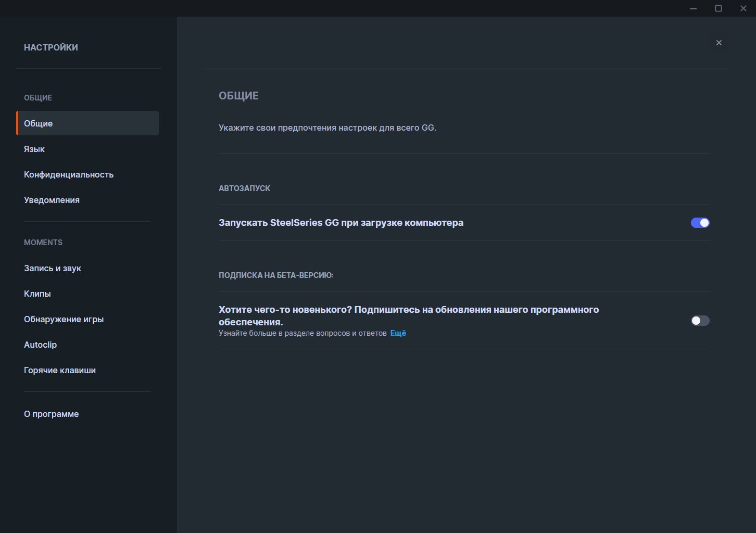The width and height of the screenshot is (756, 533).
Task: Click the text Укажите свои предпочтения настроек
Action: pos(327,128)
